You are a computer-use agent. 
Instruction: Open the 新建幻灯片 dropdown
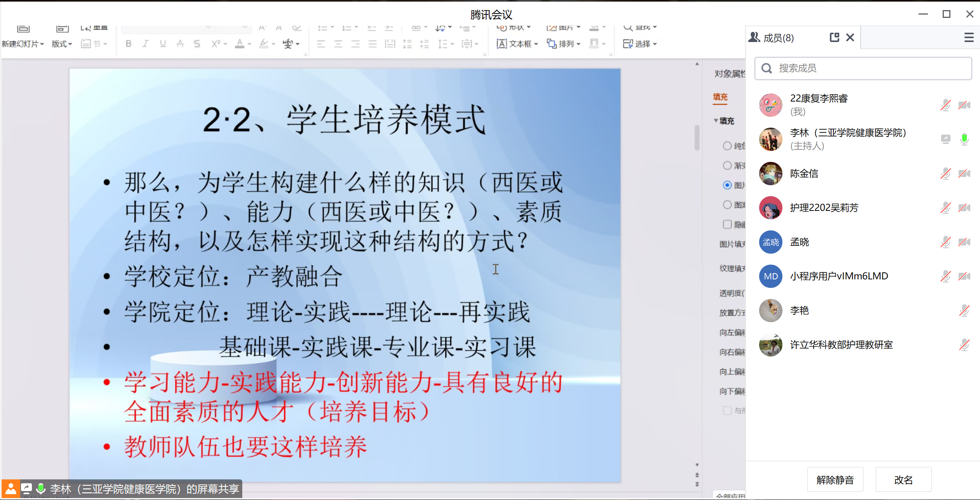(23, 44)
